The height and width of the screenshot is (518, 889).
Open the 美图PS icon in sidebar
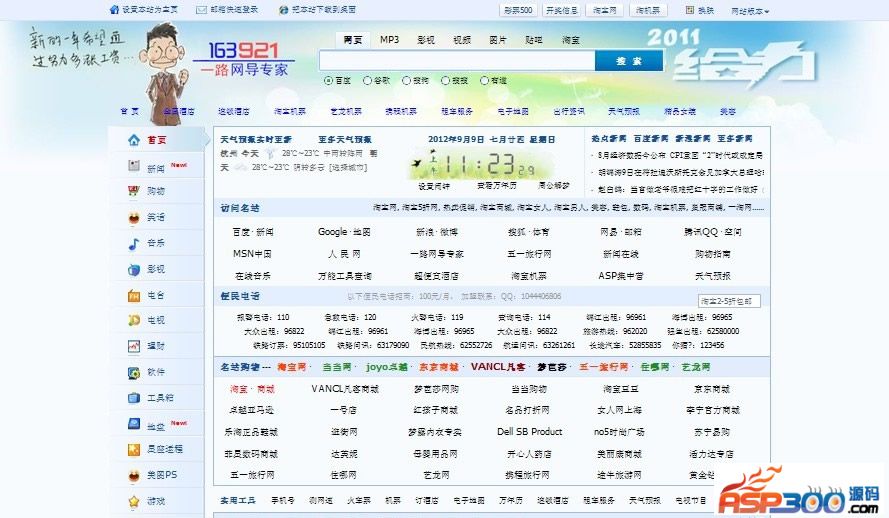(134, 475)
